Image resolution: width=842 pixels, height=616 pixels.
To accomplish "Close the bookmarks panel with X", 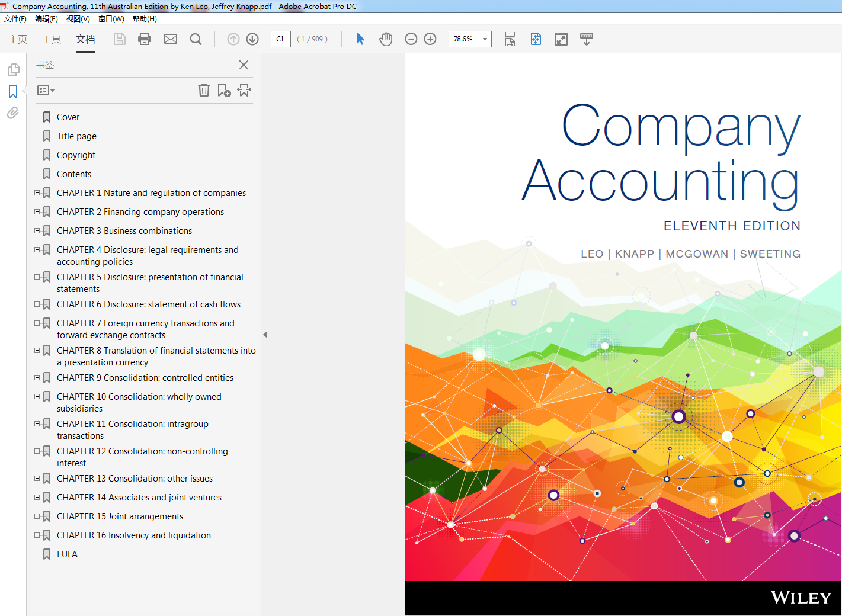I will pyautogui.click(x=244, y=65).
